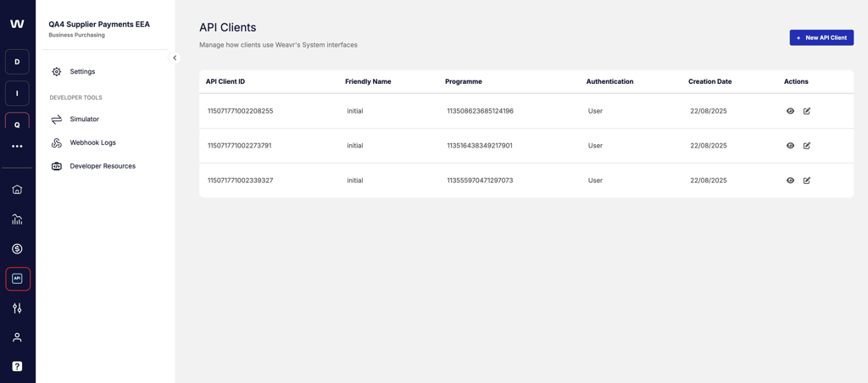Switch to the D programme tile
Screen dimensions: 868x383
(x=17, y=62)
